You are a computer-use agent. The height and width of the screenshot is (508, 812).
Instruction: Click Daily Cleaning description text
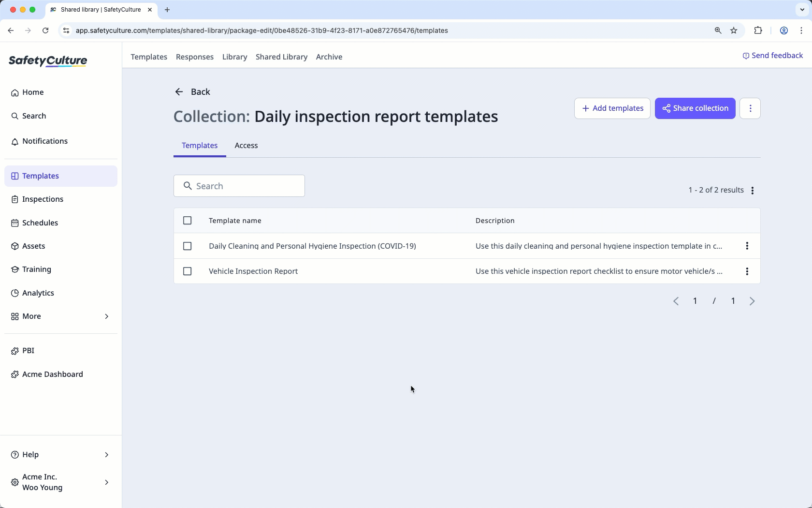click(x=599, y=246)
